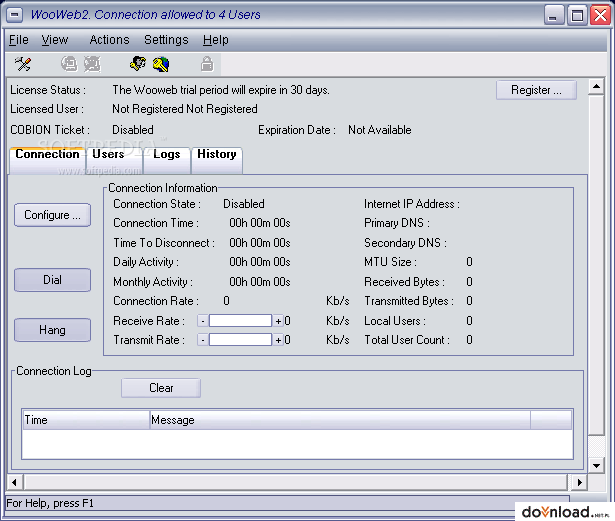Open the File menu
The height and width of the screenshot is (521, 615).
click(x=19, y=40)
